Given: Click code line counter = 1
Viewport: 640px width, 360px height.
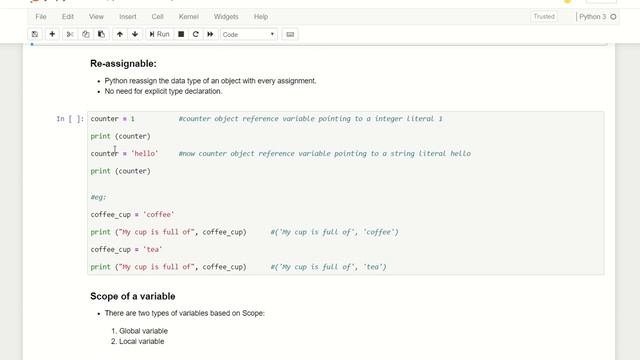Looking at the screenshot, I should click(113, 119).
